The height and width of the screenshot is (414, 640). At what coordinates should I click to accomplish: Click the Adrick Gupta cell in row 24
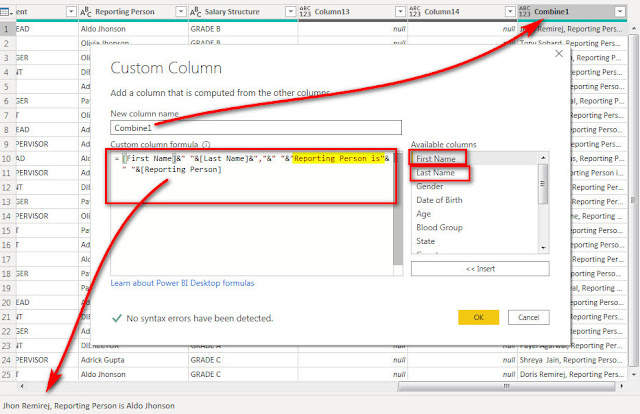pos(133,360)
